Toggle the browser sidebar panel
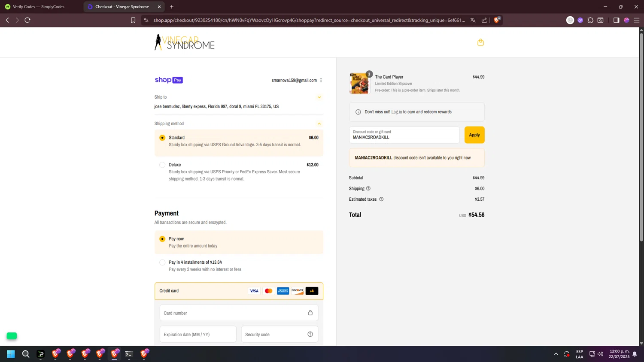The image size is (644, 362). click(x=616, y=20)
